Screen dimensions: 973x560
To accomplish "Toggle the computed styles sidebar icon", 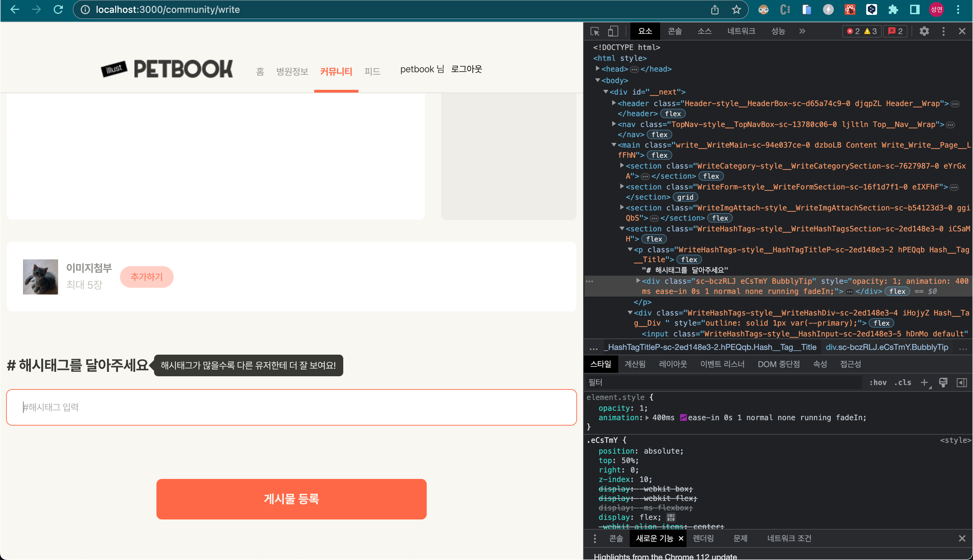I will pos(962,382).
